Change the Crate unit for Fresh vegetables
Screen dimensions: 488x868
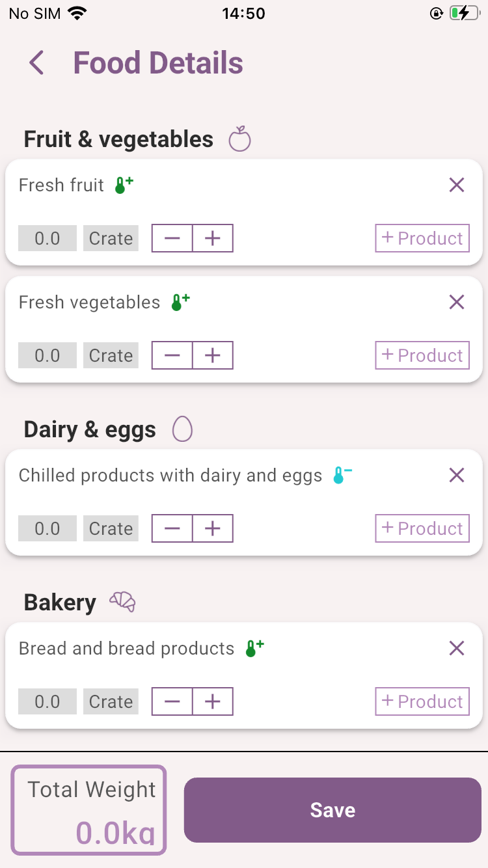coord(111,356)
